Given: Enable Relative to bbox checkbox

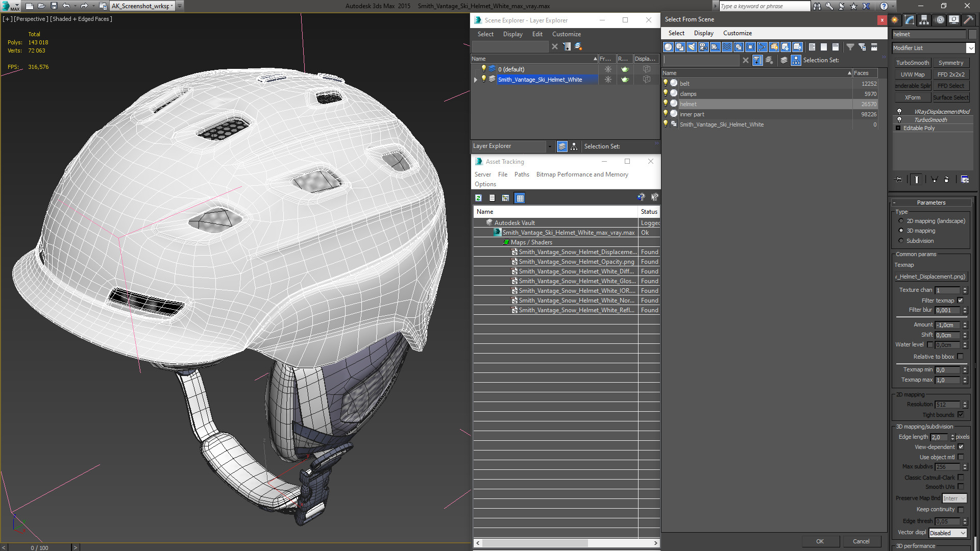Looking at the screenshot, I should 961,357.
